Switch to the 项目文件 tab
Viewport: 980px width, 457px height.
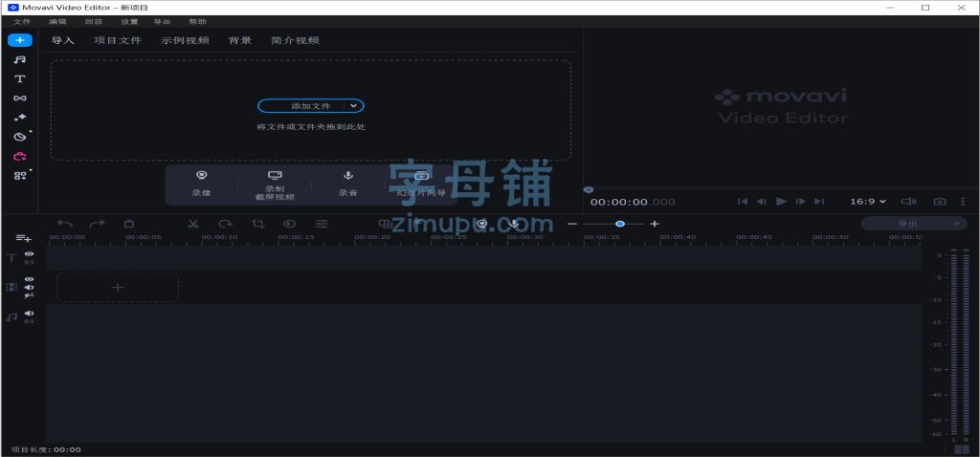pyautogui.click(x=118, y=40)
